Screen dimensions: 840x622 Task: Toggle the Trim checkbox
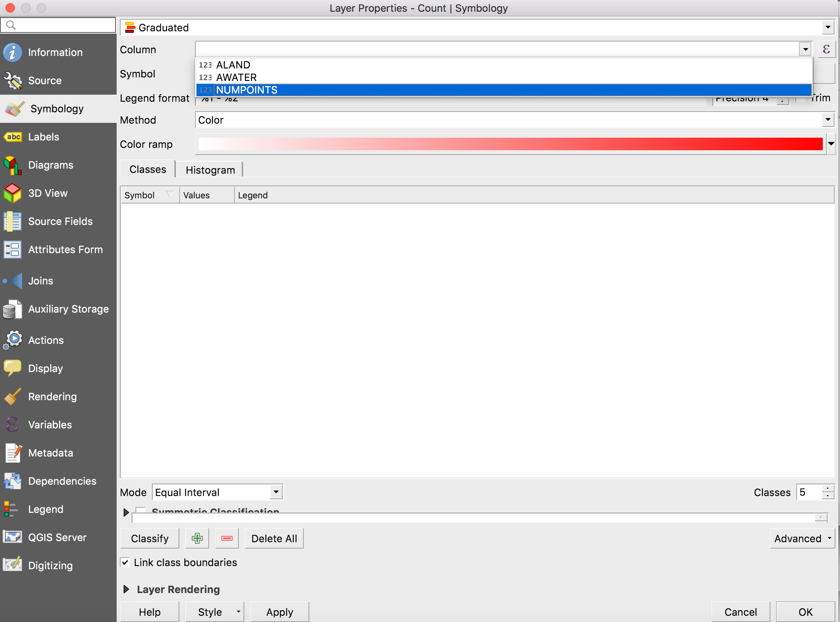coord(801,99)
